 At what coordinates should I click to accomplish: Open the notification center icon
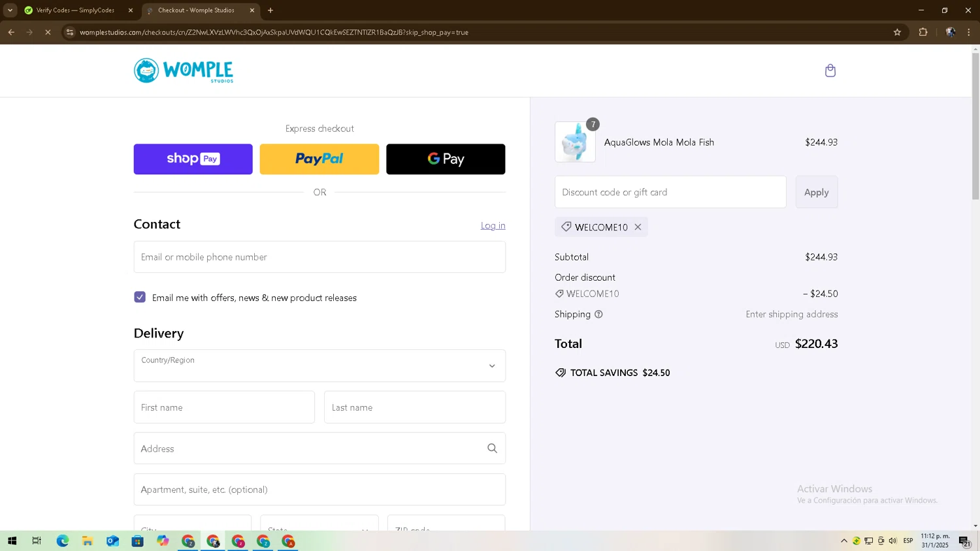[964, 541]
